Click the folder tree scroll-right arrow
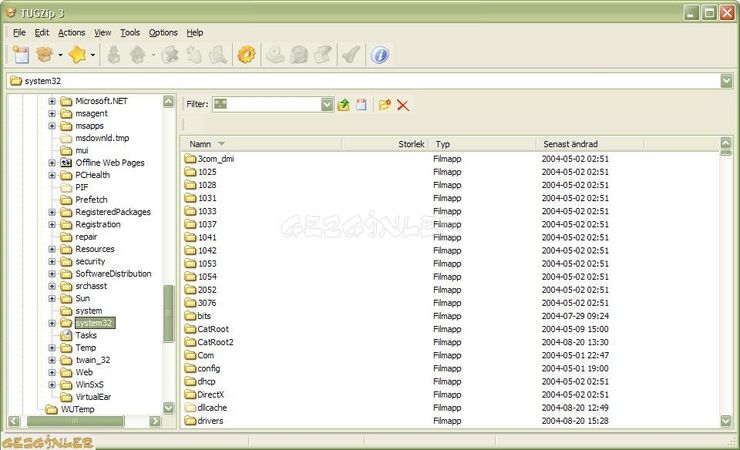This screenshot has height=450, width=740. (155, 421)
